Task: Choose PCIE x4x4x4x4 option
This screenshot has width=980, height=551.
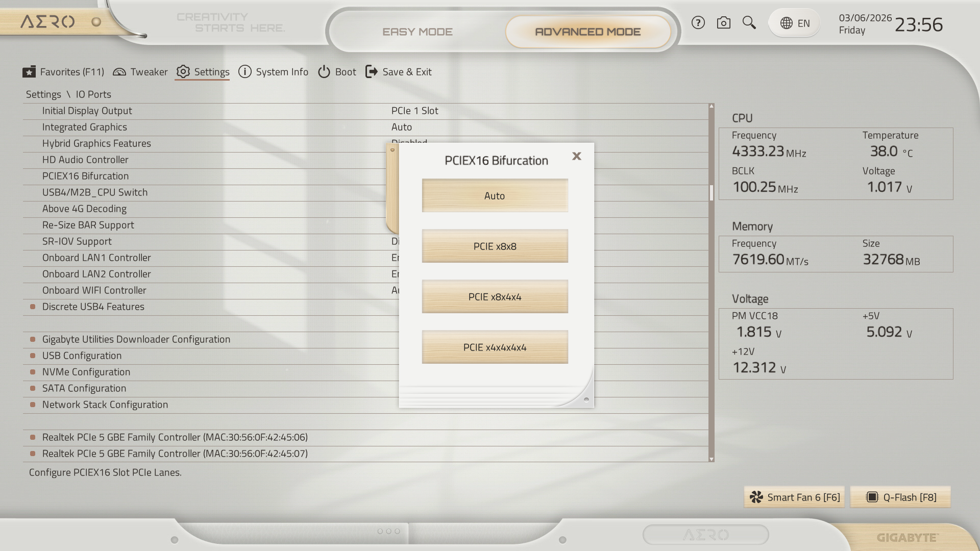Action: pos(495,347)
